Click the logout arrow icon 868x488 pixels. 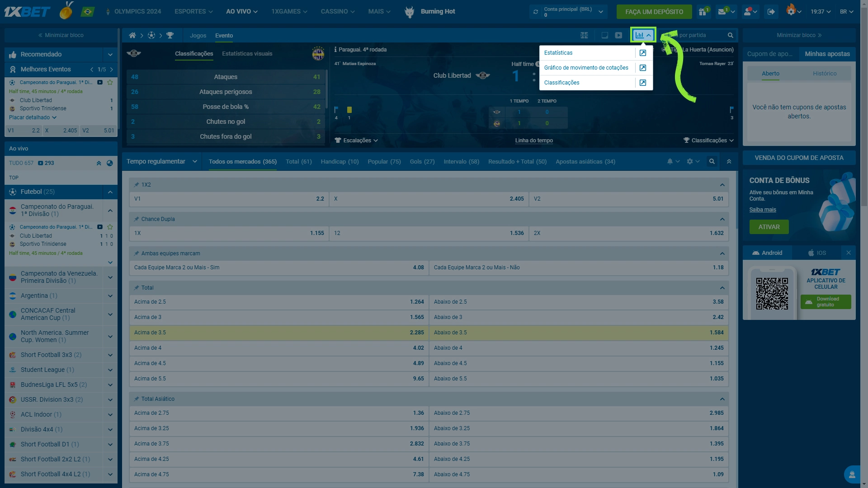[x=771, y=12]
